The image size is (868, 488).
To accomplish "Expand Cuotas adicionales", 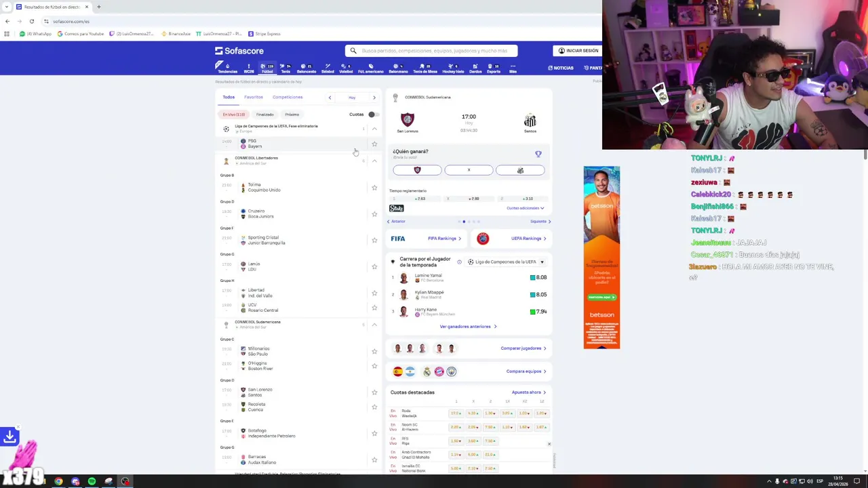I will tap(526, 208).
